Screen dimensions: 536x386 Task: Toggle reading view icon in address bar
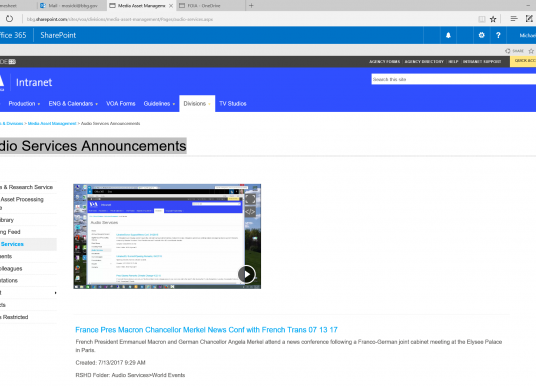481,19
